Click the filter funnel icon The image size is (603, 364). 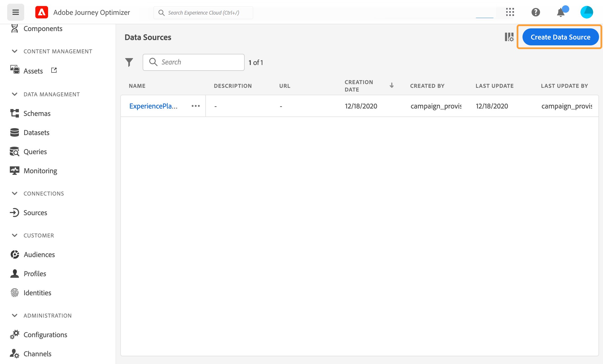(x=129, y=62)
